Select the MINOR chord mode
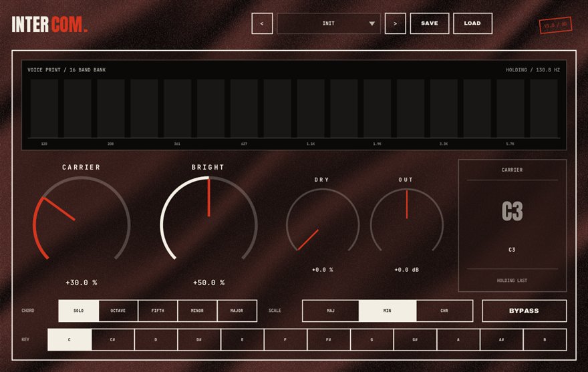Image resolution: width=588 pixels, height=372 pixels. [x=197, y=311]
